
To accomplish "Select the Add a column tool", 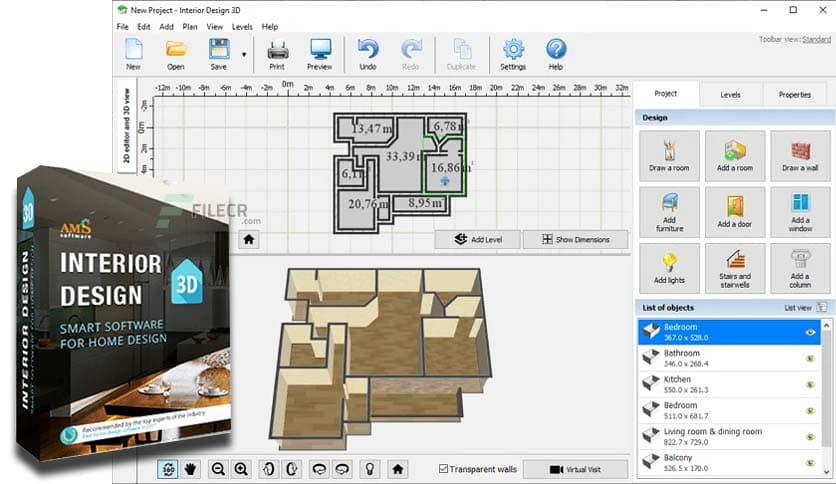I will point(800,268).
